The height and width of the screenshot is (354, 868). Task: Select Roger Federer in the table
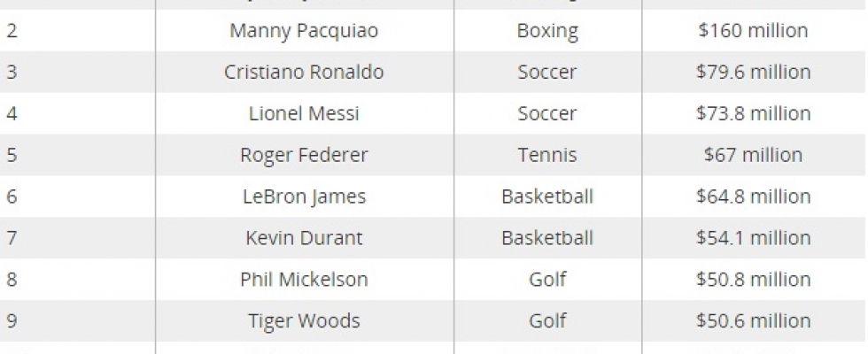[304, 156]
